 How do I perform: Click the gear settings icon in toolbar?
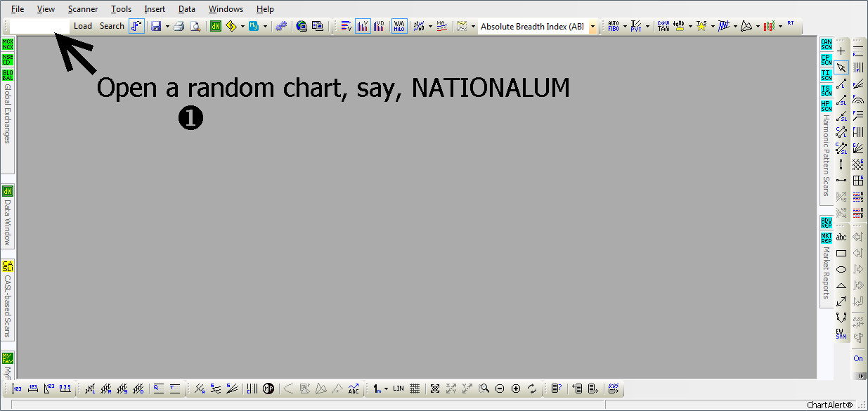[x=281, y=26]
